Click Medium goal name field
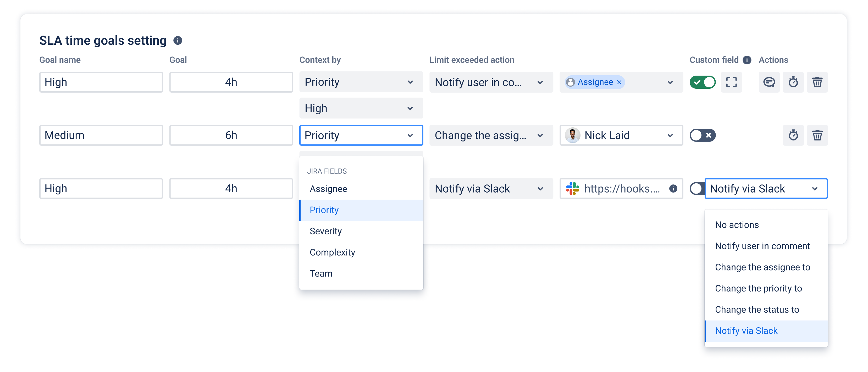This screenshot has width=868, height=372. coord(101,135)
